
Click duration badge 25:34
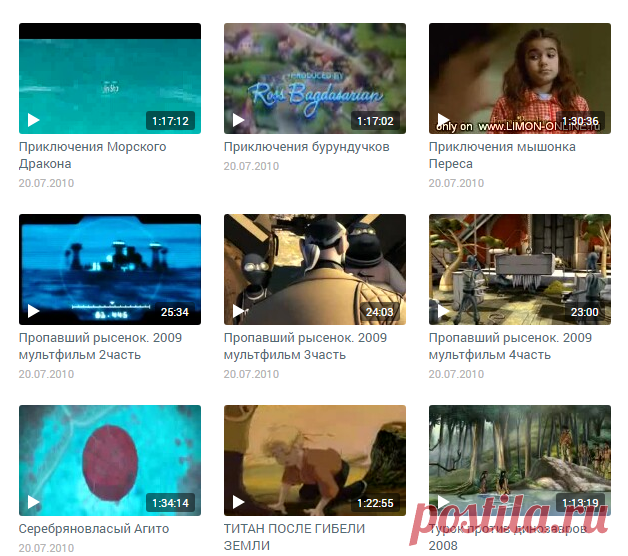click(175, 312)
